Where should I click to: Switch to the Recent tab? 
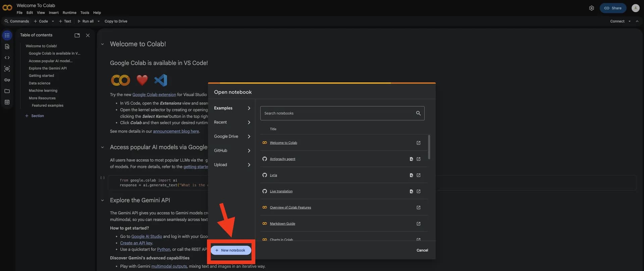(x=232, y=122)
